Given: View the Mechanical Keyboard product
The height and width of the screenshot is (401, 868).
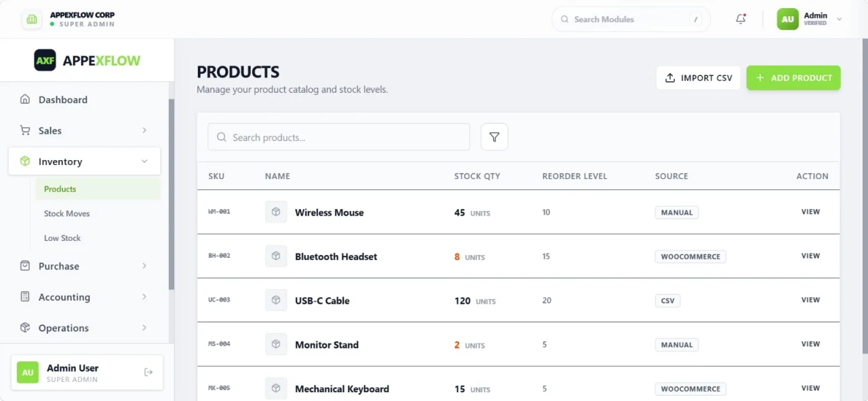Looking at the screenshot, I should (x=810, y=388).
